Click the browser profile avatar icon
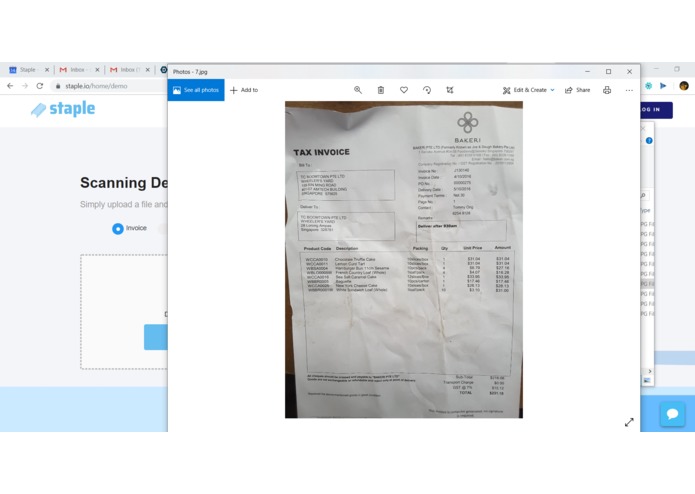The width and height of the screenshot is (695, 494). pos(684,86)
